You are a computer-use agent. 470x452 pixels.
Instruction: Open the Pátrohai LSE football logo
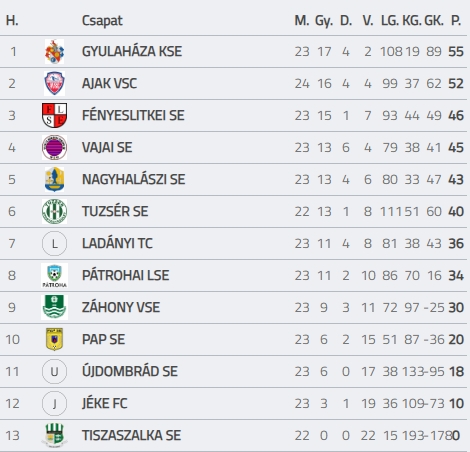[54, 275]
